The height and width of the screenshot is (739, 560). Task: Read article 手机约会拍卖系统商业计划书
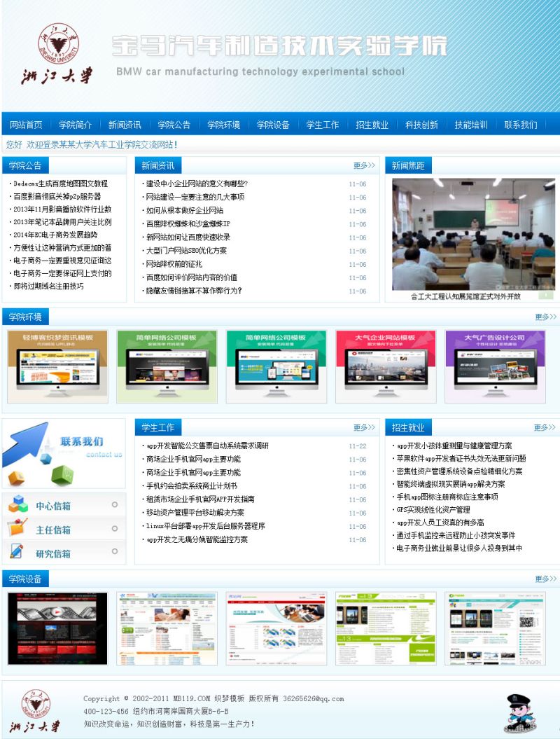(192, 485)
